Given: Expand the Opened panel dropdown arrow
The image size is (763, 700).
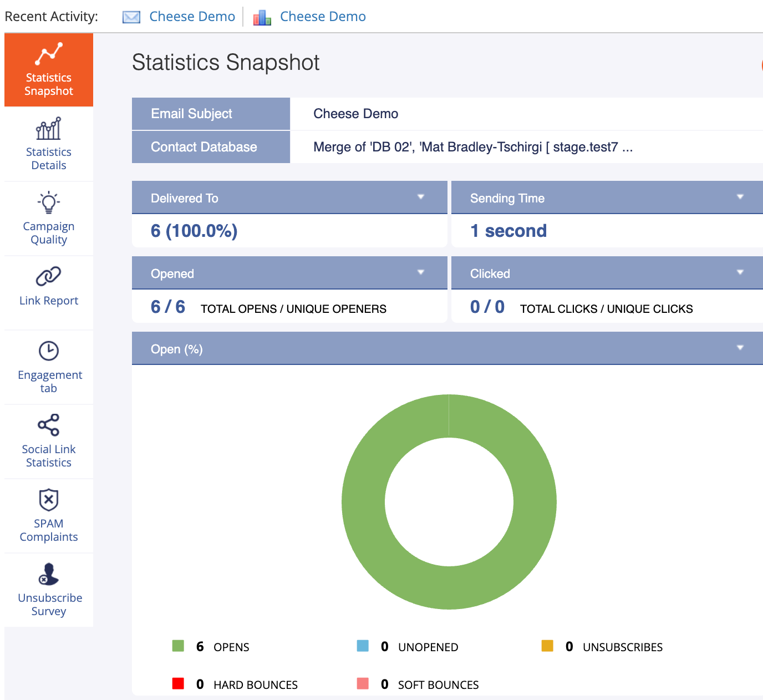Looking at the screenshot, I should click(421, 272).
